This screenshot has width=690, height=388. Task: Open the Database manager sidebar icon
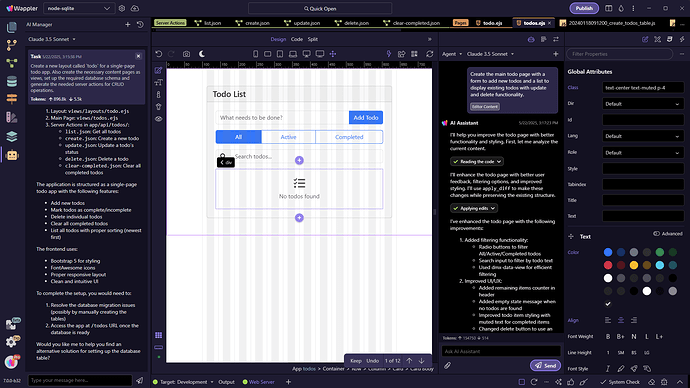click(x=12, y=81)
